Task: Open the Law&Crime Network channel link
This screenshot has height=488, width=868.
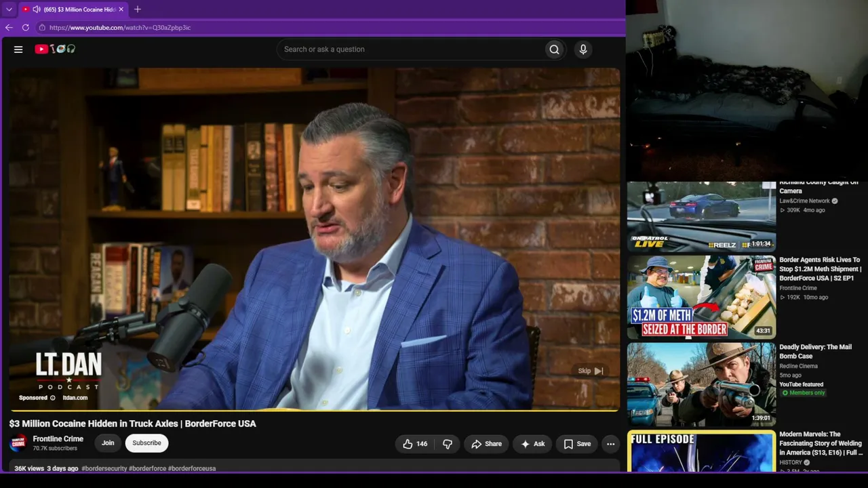Action: click(x=804, y=201)
